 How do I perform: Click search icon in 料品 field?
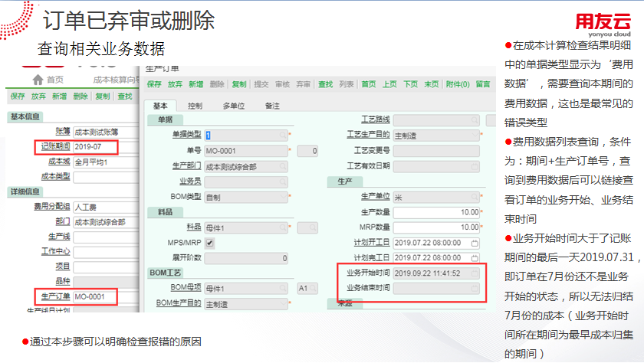point(283,227)
